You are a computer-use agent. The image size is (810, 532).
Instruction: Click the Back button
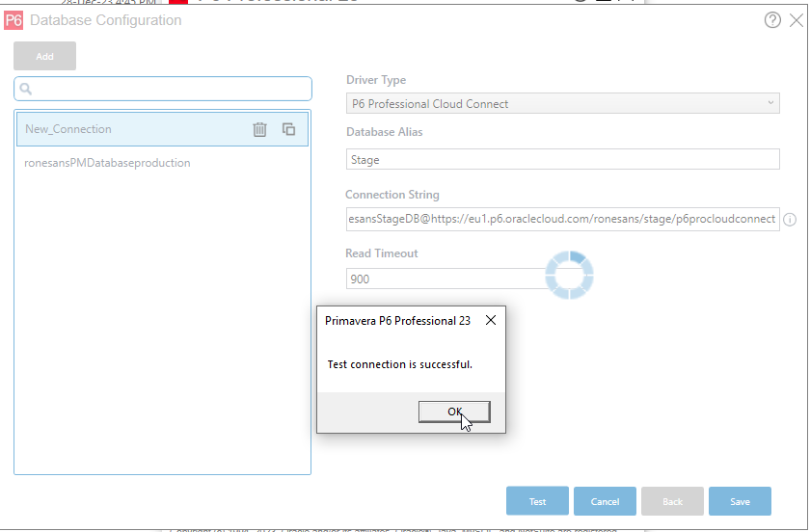coord(672,501)
